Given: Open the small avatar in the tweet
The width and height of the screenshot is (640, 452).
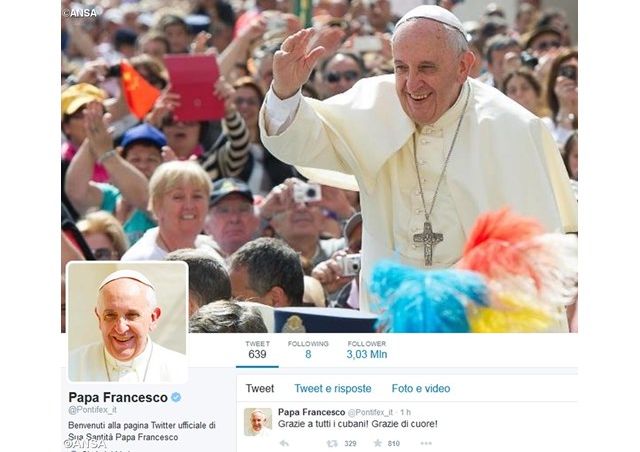Looking at the screenshot, I should pyautogui.click(x=258, y=421).
